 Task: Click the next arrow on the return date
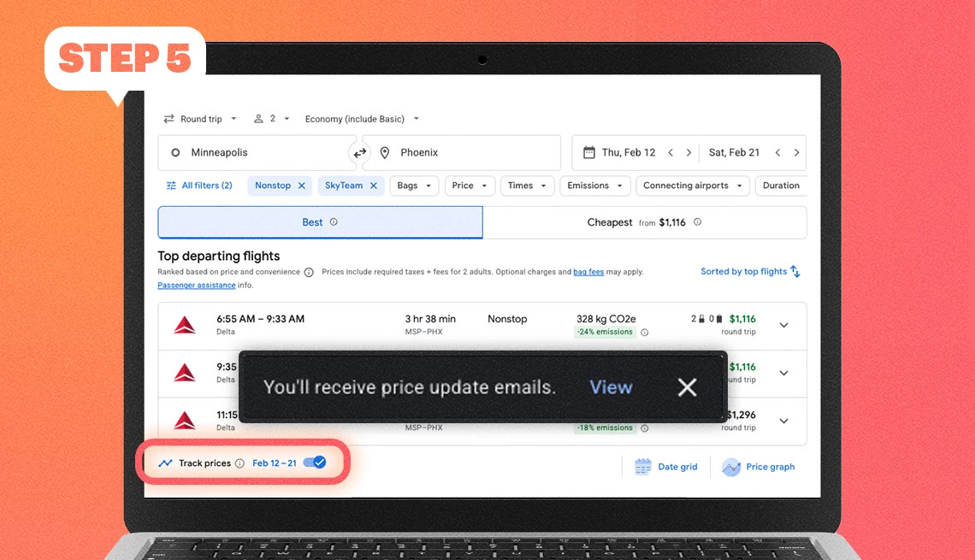(796, 152)
